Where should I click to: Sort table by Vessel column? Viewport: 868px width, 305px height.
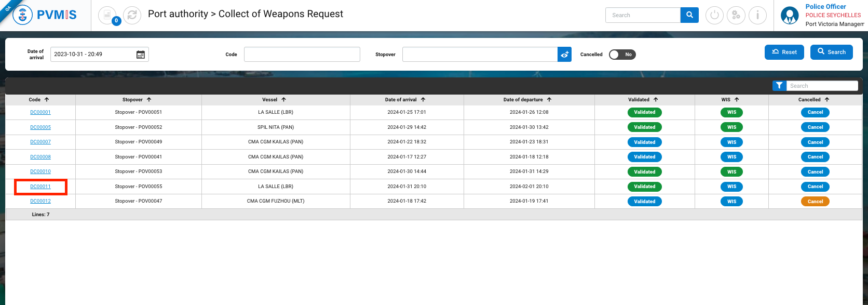[274, 100]
